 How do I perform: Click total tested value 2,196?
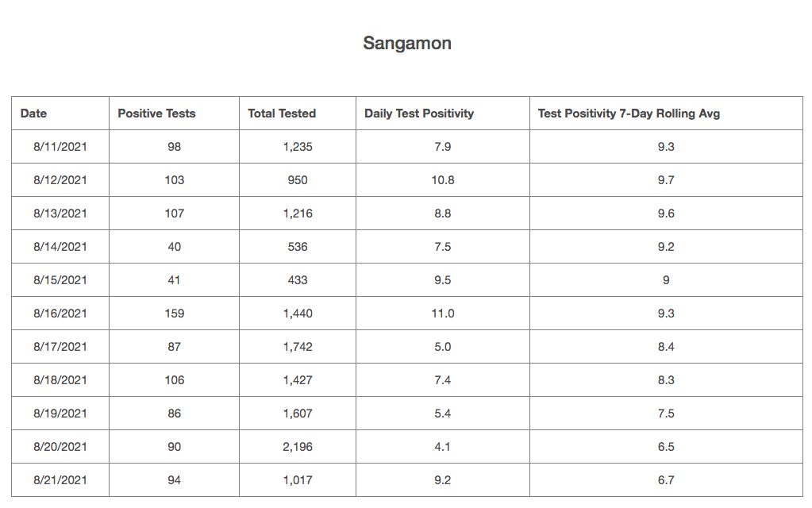tap(298, 447)
